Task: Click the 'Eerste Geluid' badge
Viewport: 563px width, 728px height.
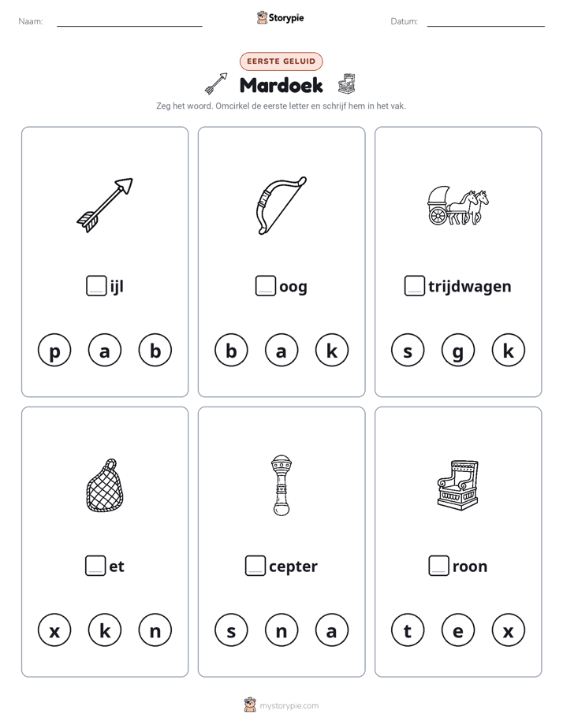Action: click(x=281, y=61)
